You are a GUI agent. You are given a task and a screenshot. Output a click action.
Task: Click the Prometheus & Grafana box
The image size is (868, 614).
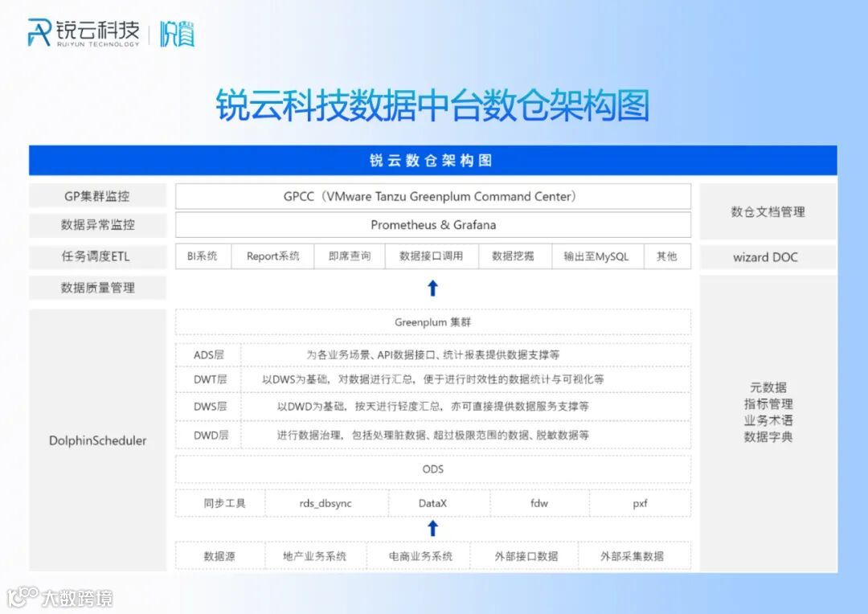(433, 225)
